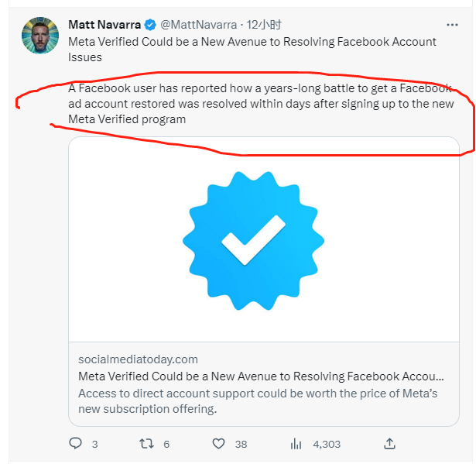Click the card description about account support
476x464 pixels.
click(x=258, y=400)
